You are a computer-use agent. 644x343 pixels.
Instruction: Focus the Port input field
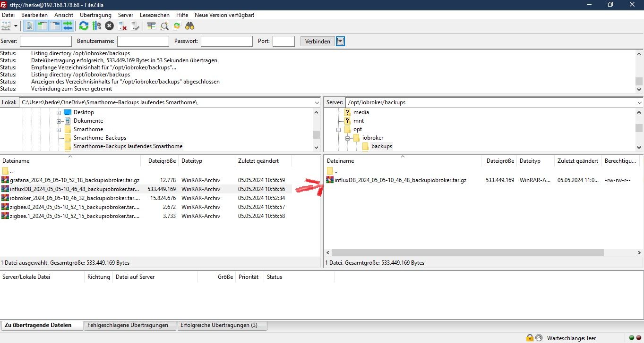pos(284,42)
